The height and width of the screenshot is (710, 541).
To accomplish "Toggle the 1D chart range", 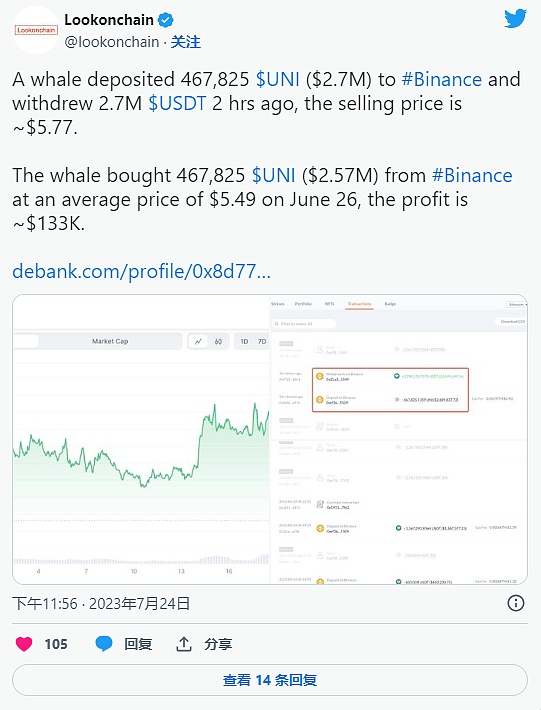I will [244, 341].
